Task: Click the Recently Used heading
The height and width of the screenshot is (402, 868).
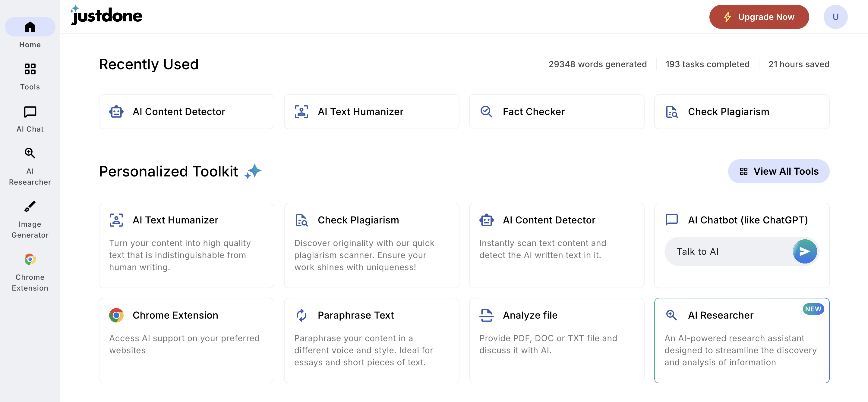Action: click(x=149, y=64)
